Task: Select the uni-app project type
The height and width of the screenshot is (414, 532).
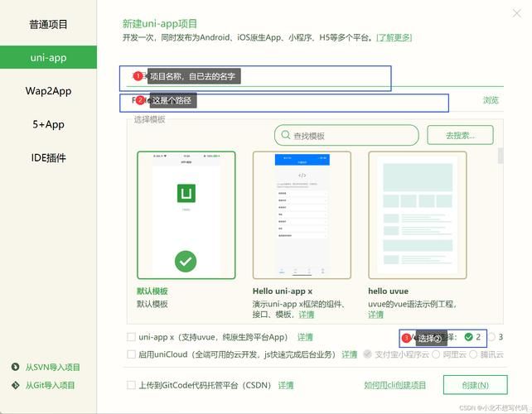Action: (x=48, y=57)
